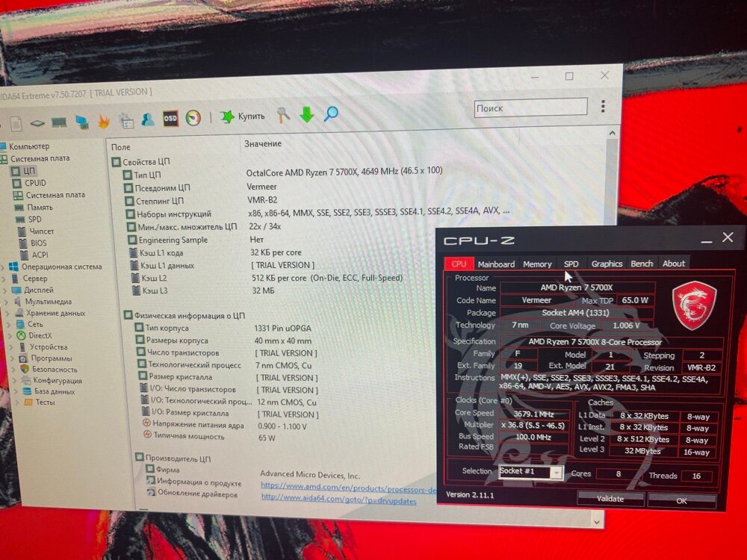Open the report wizard icon

126,120
